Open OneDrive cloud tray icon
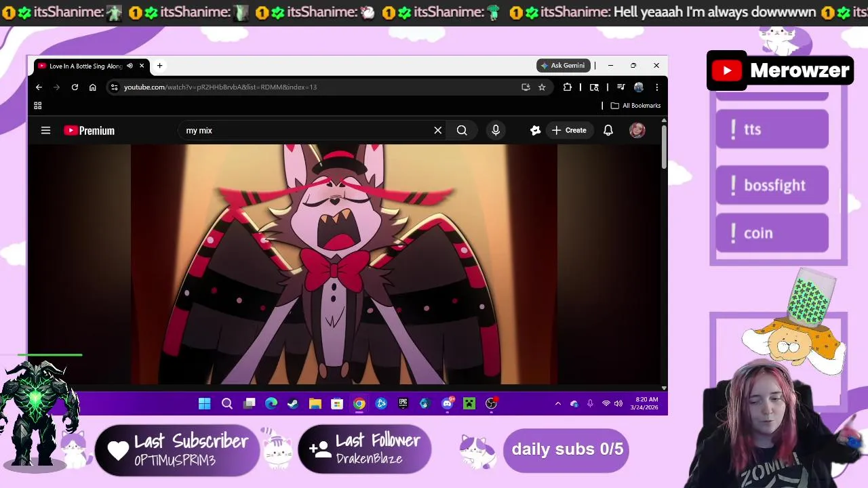This screenshot has height=488, width=868. point(574,404)
